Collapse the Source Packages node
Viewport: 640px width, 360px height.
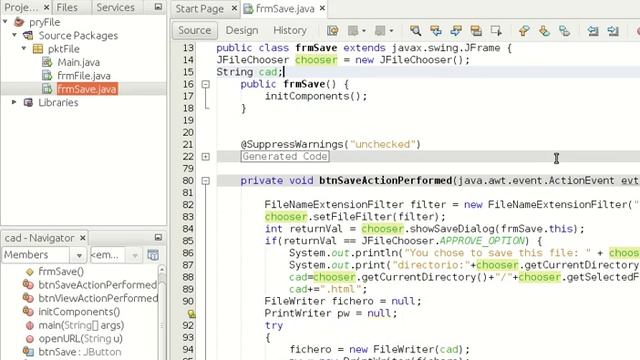15,35
